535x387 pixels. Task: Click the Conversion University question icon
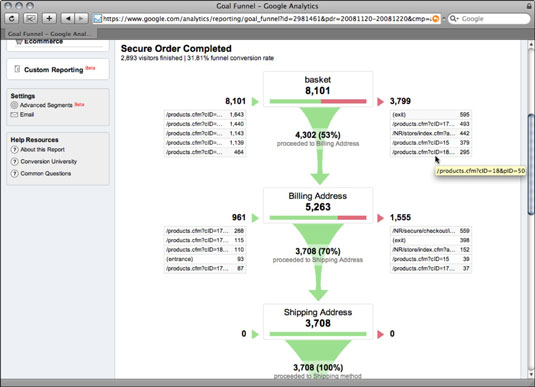(x=14, y=161)
